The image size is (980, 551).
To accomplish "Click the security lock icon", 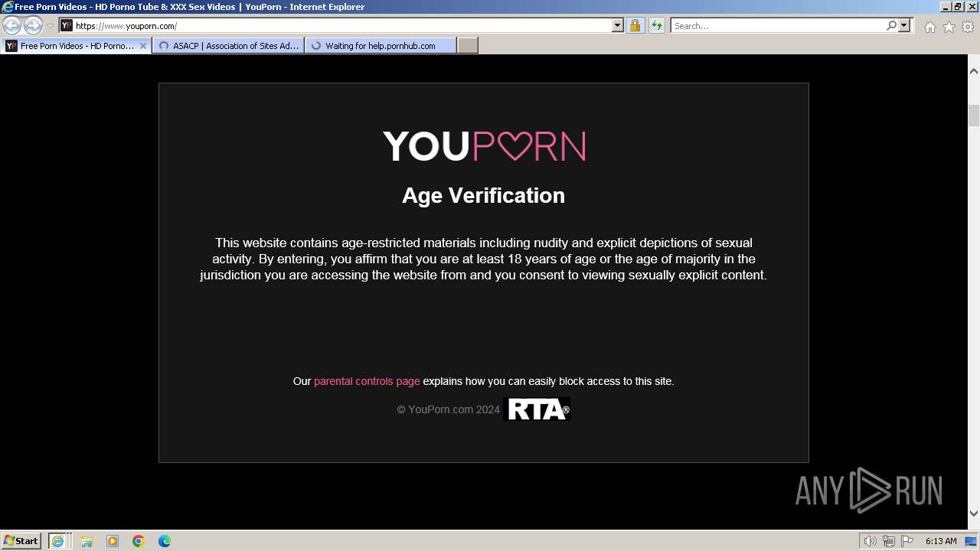I will click(635, 25).
